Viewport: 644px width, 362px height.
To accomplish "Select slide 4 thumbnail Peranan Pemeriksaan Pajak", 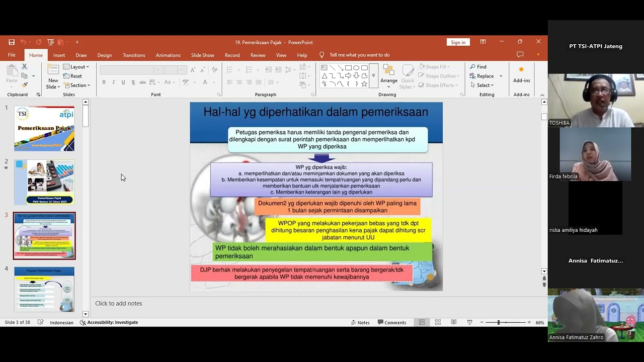I will pos(44,290).
